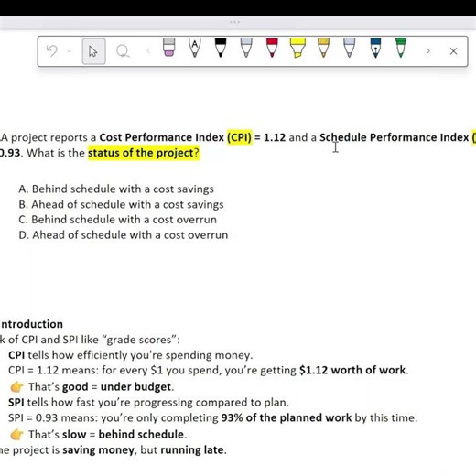The width and height of the screenshot is (476, 476).
Task: Close the drawing toolbar
Action: [454, 51]
